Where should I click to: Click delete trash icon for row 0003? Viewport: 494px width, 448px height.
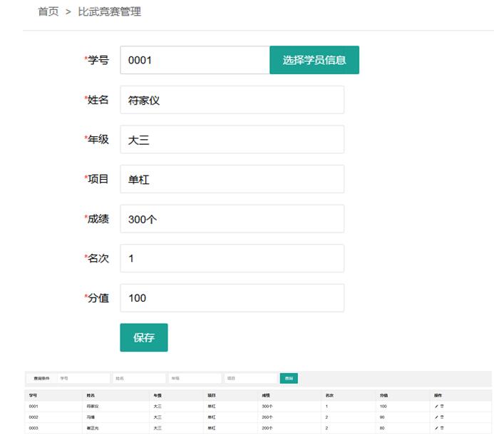tap(442, 428)
